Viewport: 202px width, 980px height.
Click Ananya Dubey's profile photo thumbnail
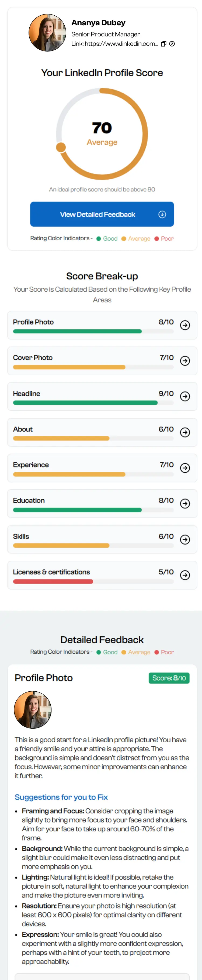coord(47,33)
